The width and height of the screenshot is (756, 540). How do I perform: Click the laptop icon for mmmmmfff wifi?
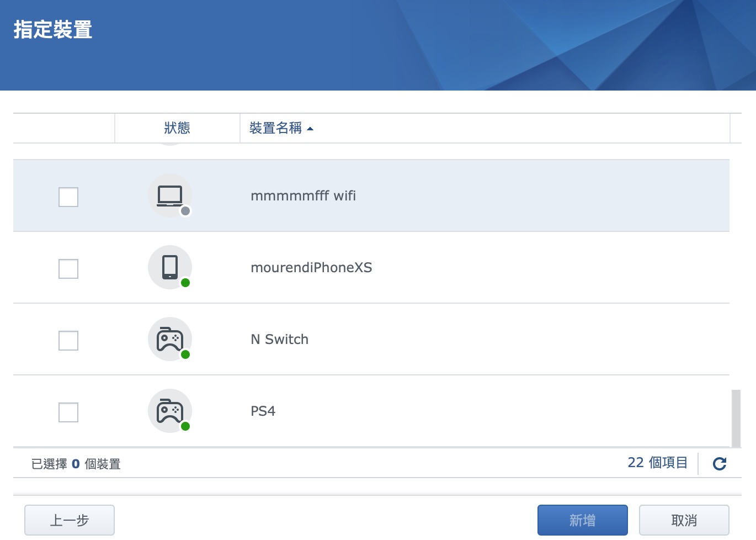click(170, 195)
